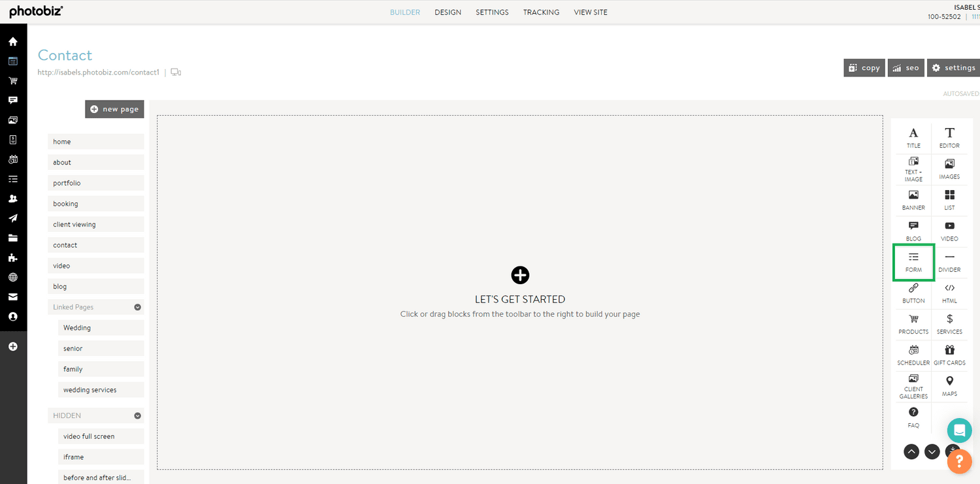Select the Title block icon
The width and height of the screenshot is (980, 484).
tap(913, 137)
